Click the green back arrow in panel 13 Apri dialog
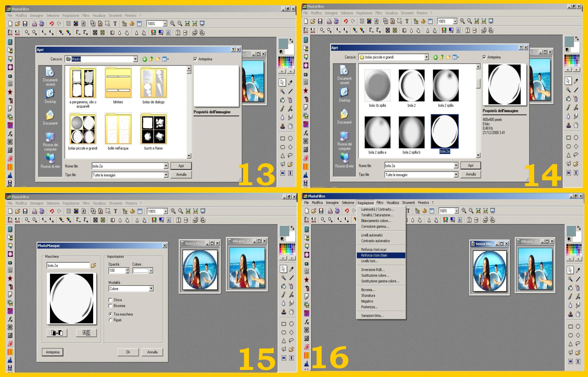 point(145,59)
